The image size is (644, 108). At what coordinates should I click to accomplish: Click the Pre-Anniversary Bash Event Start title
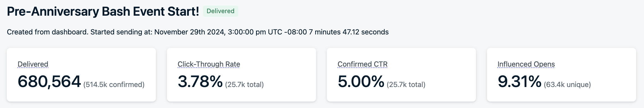click(x=103, y=11)
